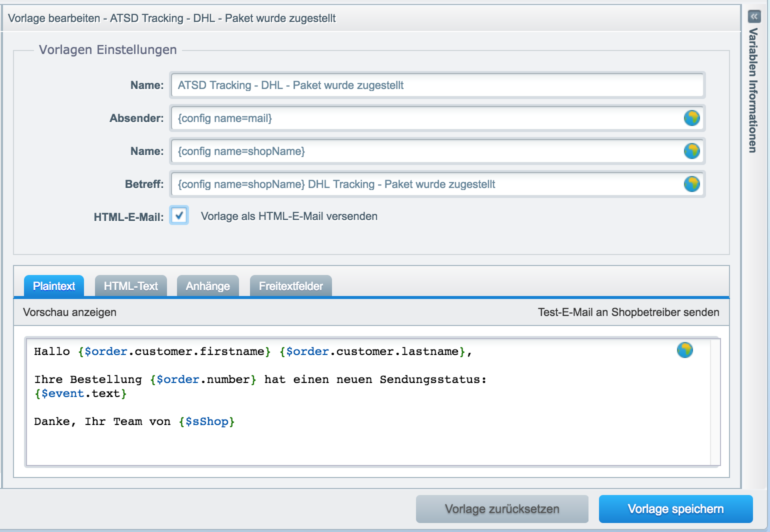
Task: Click the 'HTML-E-Mail:' label
Action: click(128, 217)
